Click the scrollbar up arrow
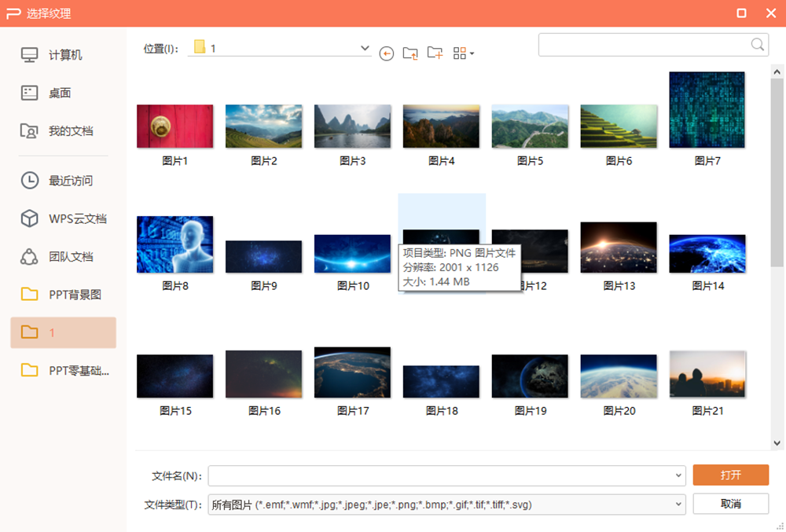 click(x=777, y=72)
